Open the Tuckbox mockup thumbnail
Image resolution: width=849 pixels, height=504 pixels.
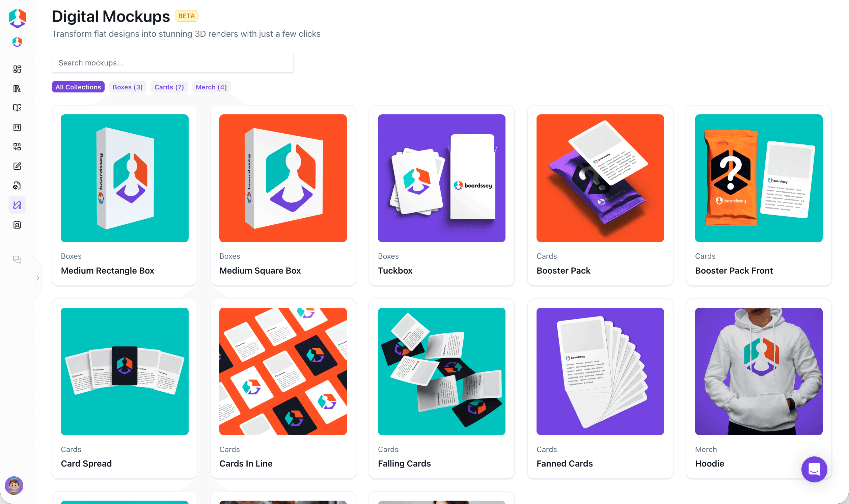[441, 178]
